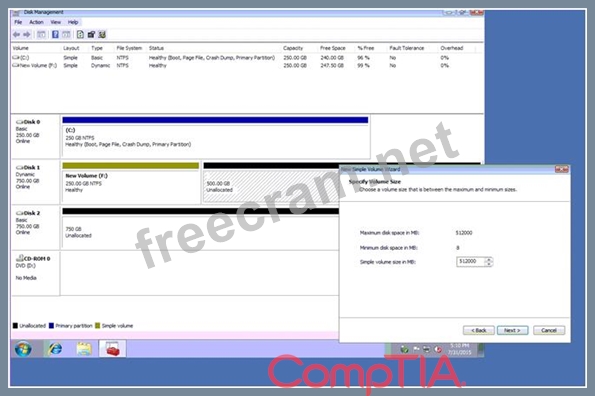Click the Action Center flag tray icon

pyautogui.click(x=416, y=349)
